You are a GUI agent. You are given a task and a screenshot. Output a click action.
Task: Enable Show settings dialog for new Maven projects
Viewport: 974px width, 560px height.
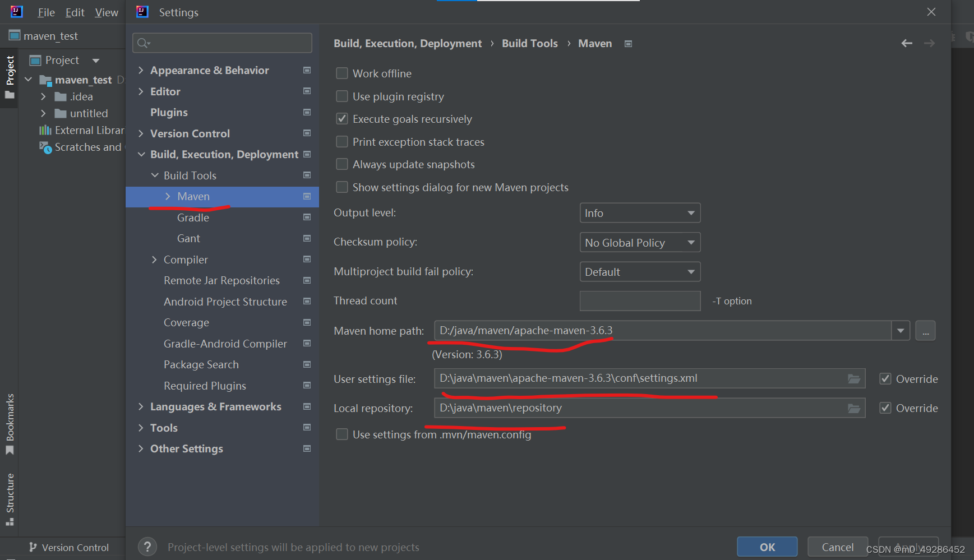tap(342, 187)
